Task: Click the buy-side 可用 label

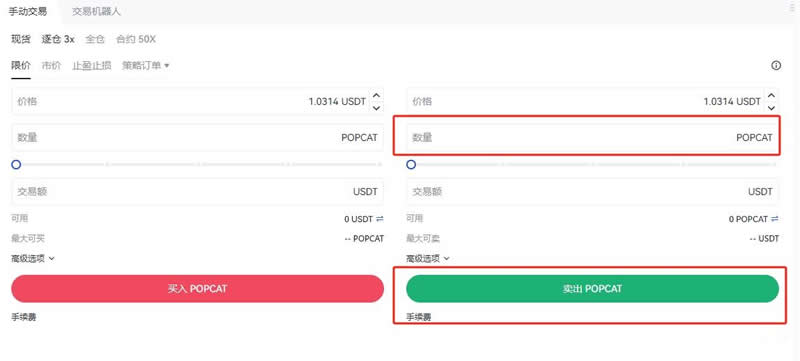Action: pyautogui.click(x=19, y=219)
